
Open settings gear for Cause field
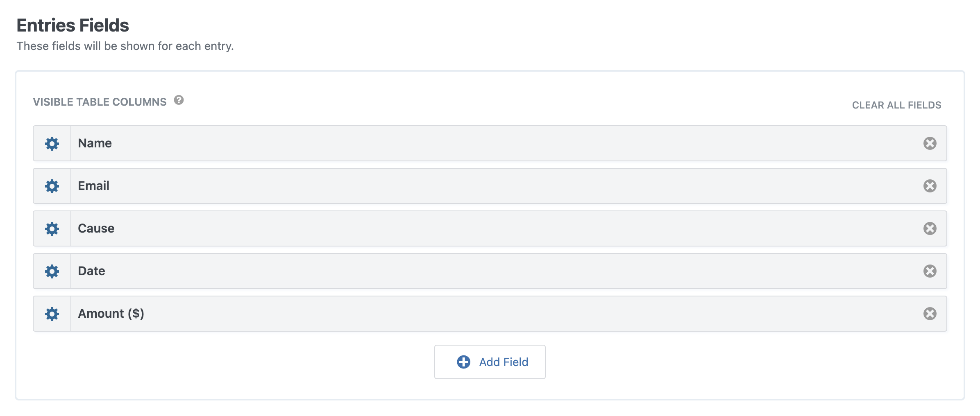52,229
